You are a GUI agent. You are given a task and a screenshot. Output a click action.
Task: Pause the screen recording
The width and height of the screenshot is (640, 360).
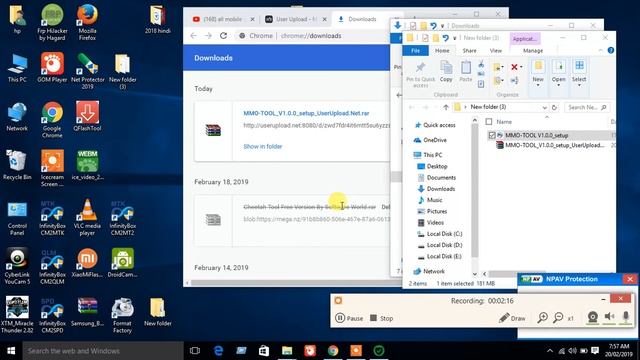pos(349,318)
